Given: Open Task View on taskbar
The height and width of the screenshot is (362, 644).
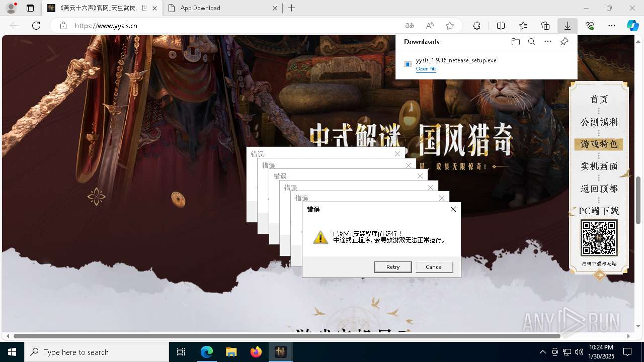Looking at the screenshot, I should (181, 352).
